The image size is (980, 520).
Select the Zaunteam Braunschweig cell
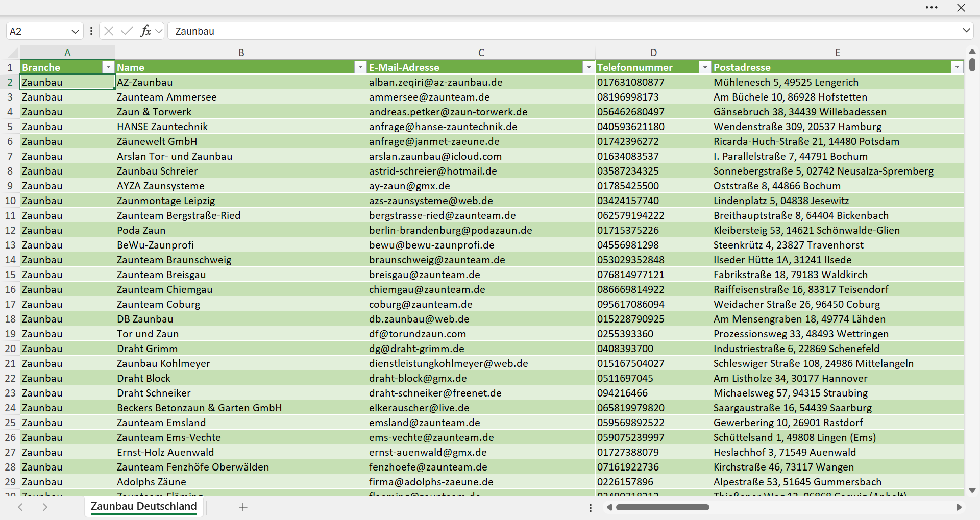click(x=241, y=260)
